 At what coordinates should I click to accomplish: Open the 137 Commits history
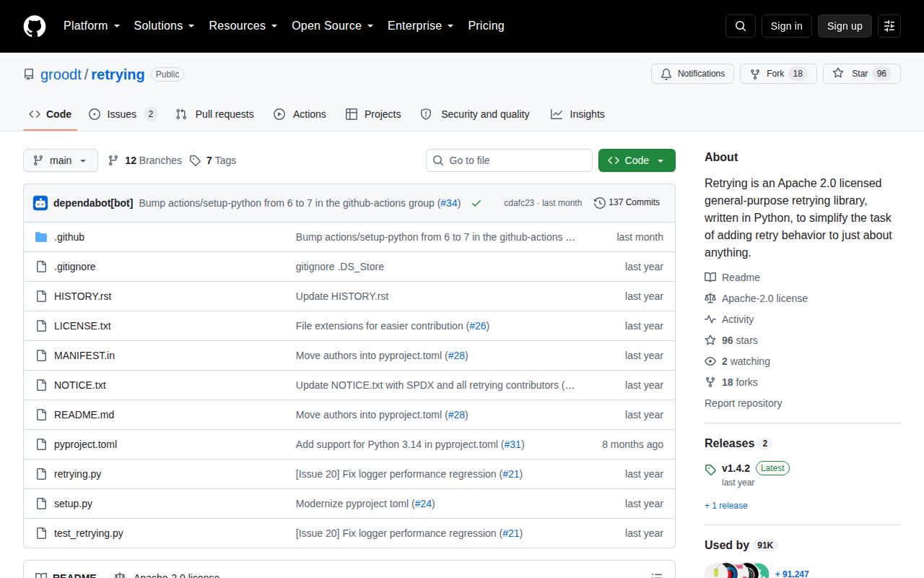click(x=627, y=202)
